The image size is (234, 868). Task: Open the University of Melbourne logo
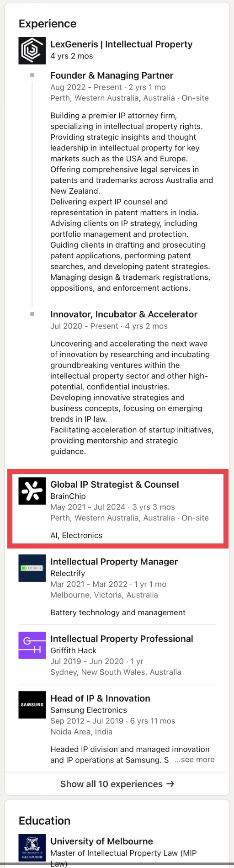click(32, 848)
